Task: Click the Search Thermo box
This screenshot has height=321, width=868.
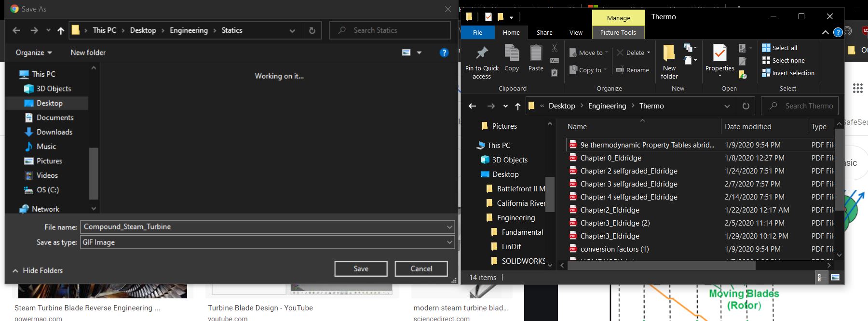Action: [x=800, y=106]
